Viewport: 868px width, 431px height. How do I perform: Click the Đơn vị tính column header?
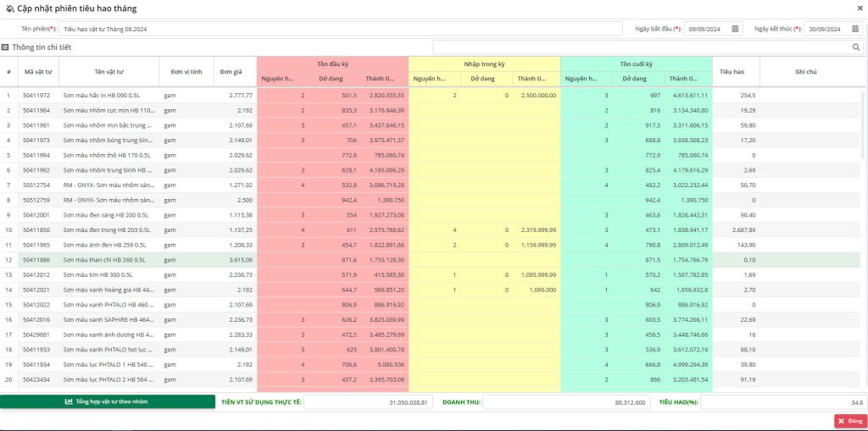pyautogui.click(x=186, y=72)
